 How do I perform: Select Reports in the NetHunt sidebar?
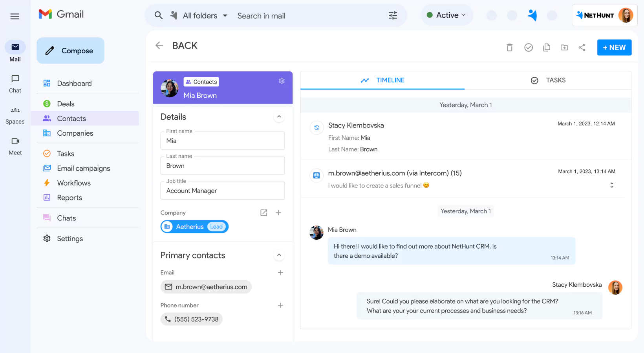(69, 197)
